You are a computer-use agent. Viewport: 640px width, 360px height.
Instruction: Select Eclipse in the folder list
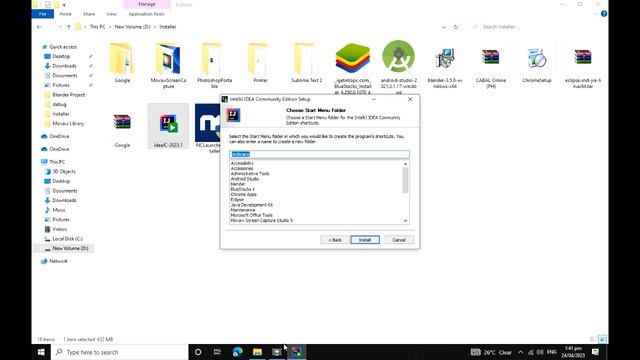pos(237,200)
